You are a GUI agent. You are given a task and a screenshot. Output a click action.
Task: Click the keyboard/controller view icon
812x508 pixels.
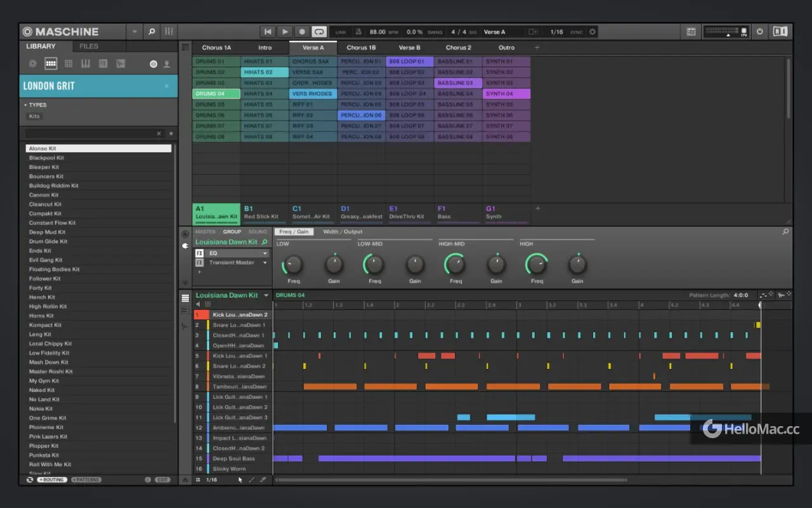point(691,32)
